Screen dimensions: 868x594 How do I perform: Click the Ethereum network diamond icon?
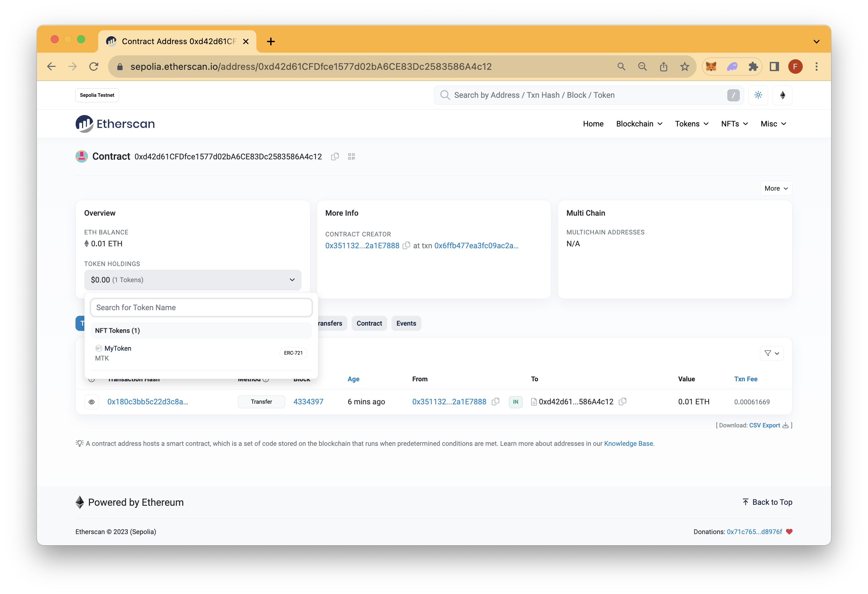(x=782, y=95)
